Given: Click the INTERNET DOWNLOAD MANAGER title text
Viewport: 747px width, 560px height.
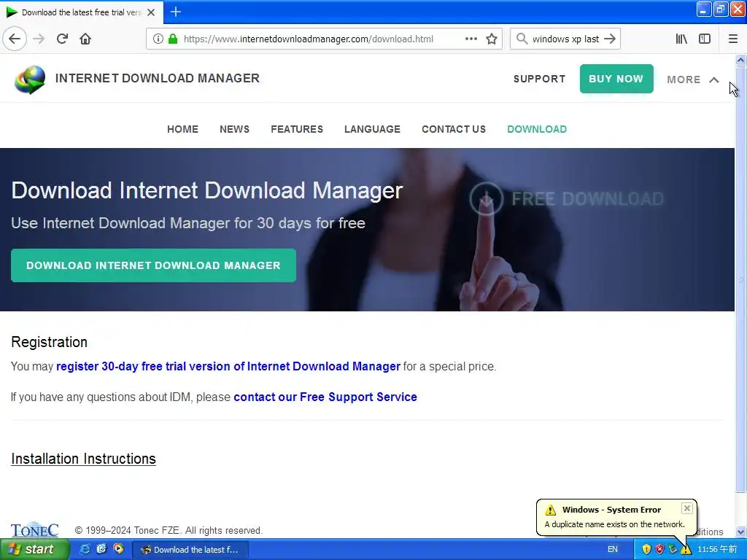Looking at the screenshot, I should pyautogui.click(x=158, y=78).
